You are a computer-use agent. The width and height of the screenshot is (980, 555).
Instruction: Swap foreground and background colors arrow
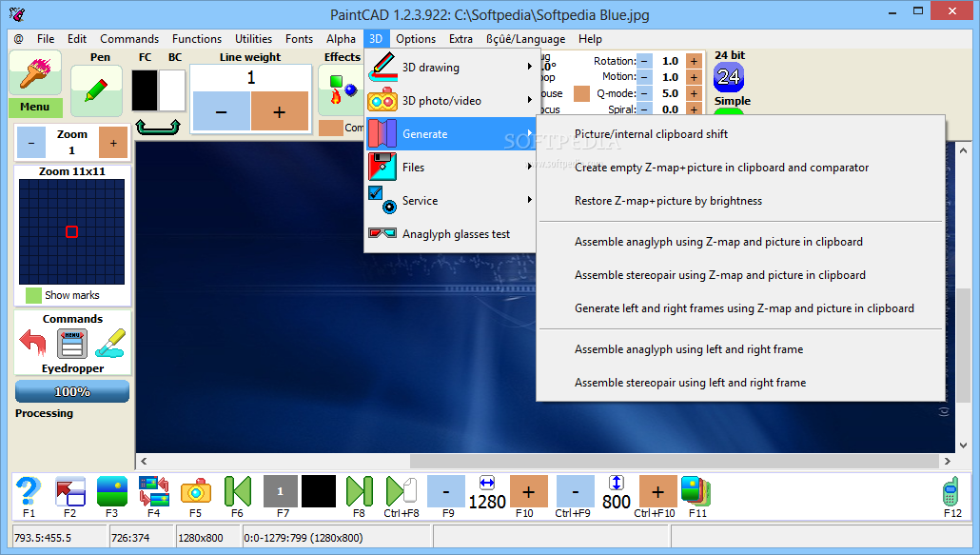158,127
